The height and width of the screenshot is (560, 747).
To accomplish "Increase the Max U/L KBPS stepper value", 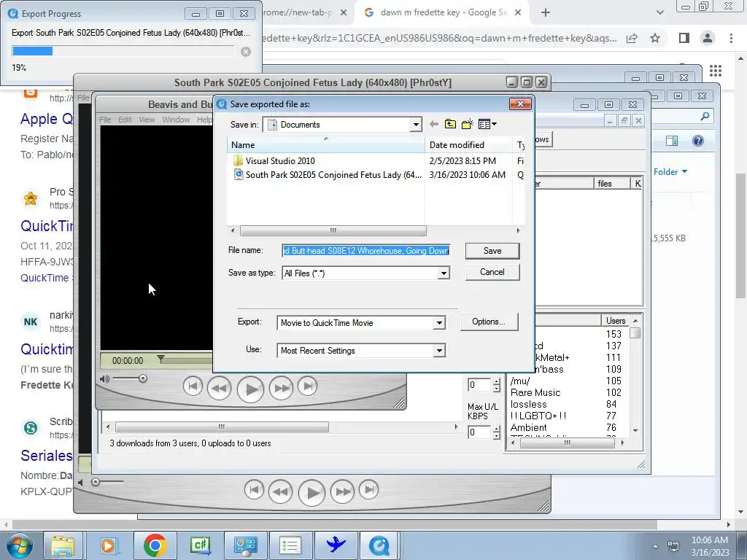I will click(x=496, y=429).
